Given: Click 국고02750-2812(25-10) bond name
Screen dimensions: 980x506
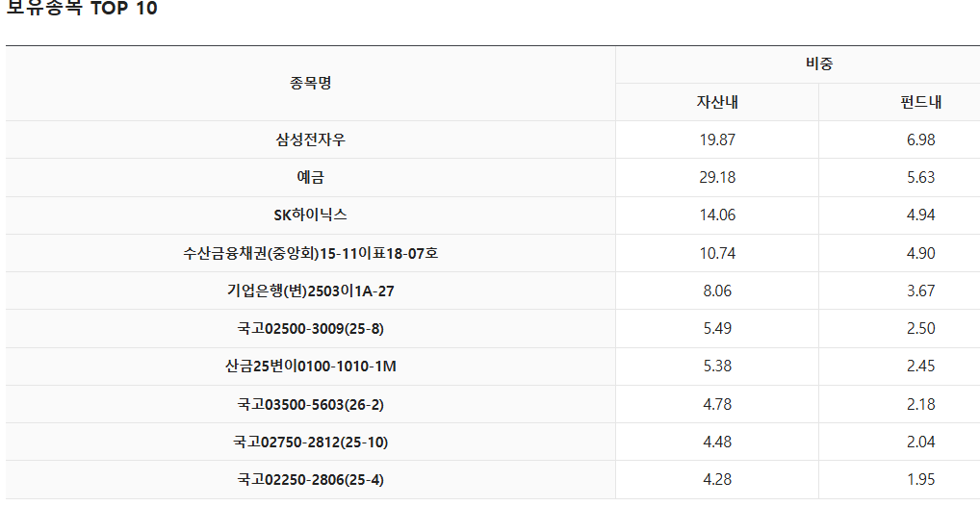Looking at the screenshot, I should click(x=311, y=443).
